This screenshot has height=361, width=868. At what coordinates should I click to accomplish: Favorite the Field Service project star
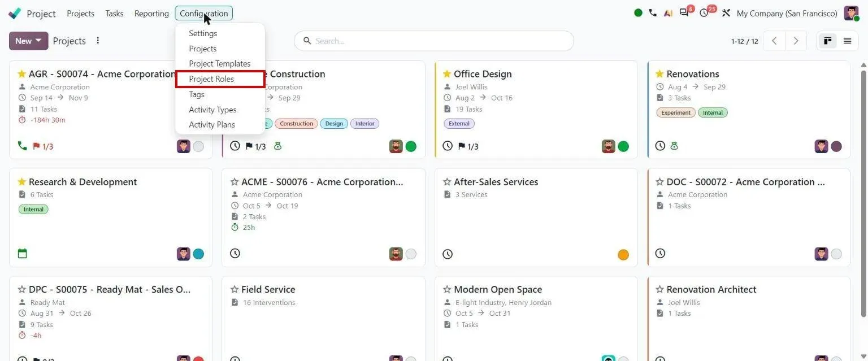235,289
